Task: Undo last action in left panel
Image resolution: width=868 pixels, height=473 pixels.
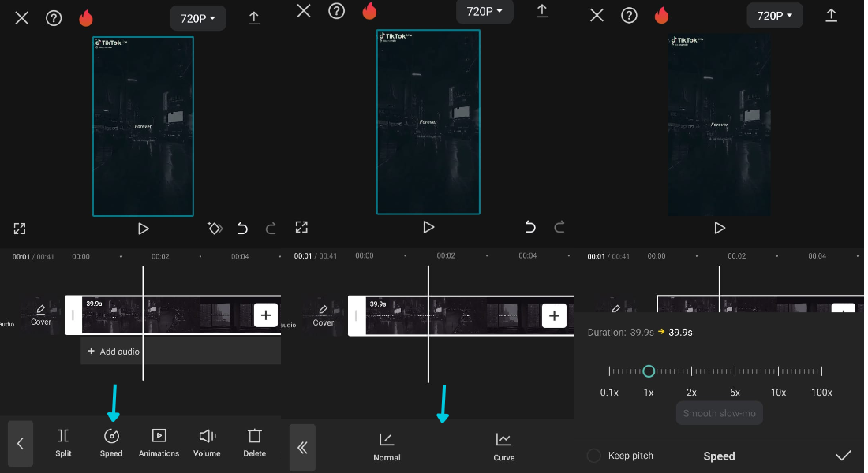Action: (x=242, y=228)
